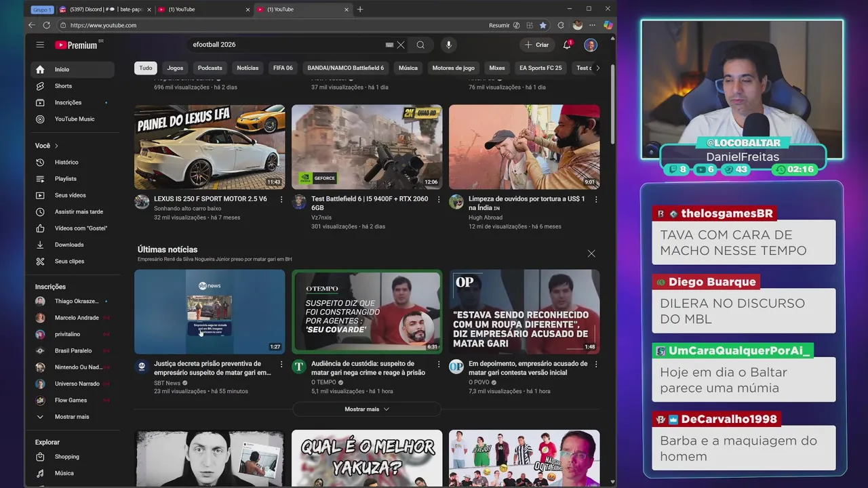868x488 pixels.
Task: Open the on-screen keyboard icon in search box
Action: click(x=389, y=45)
